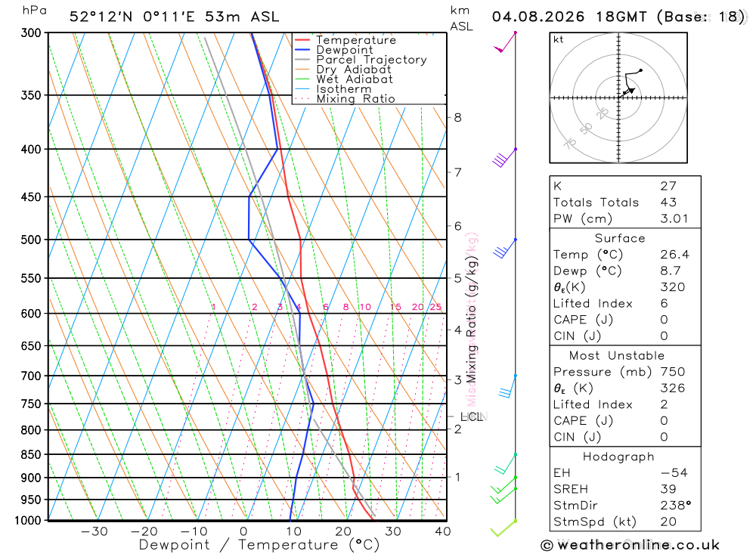The image size is (756, 554).
Task: Click the teal wind barb at 850 hPa
Action: pos(506,463)
